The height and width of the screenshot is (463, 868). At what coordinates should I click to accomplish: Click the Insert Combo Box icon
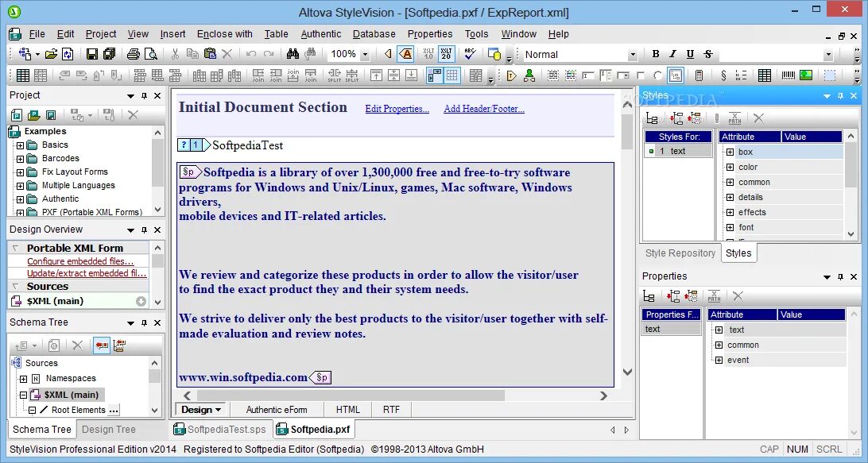point(623,75)
